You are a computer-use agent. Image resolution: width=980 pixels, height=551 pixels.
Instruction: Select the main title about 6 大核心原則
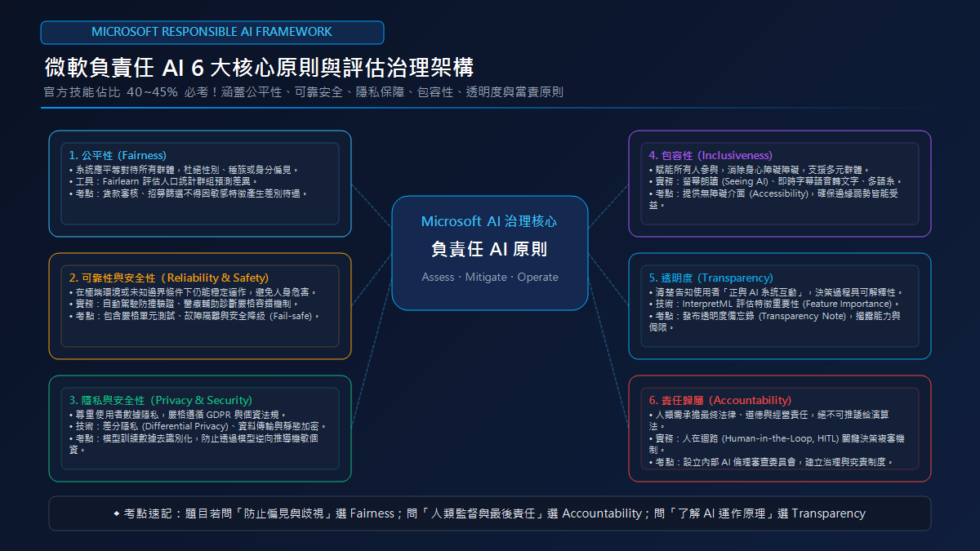click(x=259, y=67)
